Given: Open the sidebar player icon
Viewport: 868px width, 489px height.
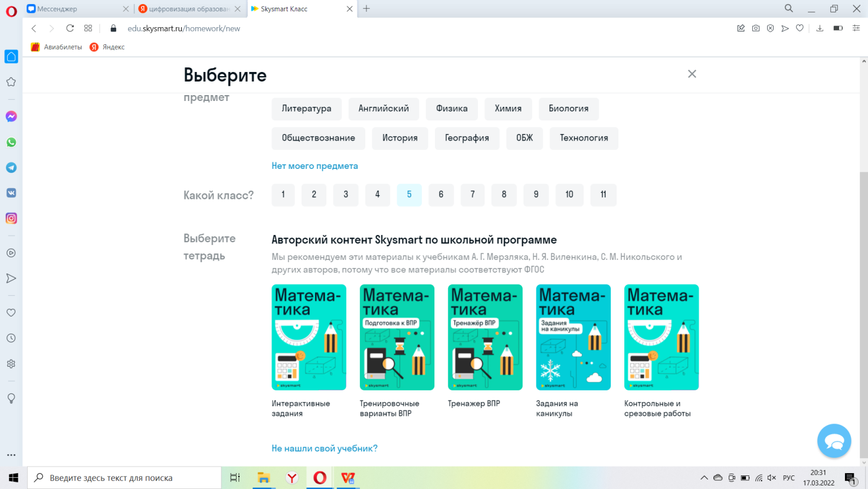Looking at the screenshot, I should (x=11, y=253).
